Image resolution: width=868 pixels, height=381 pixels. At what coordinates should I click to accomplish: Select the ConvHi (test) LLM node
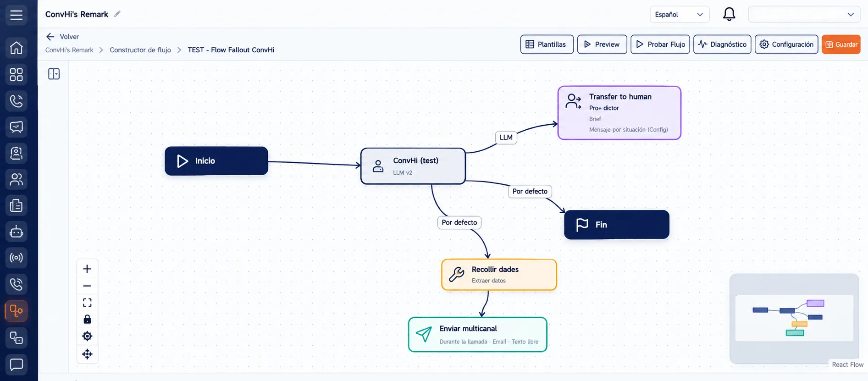point(413,166)
